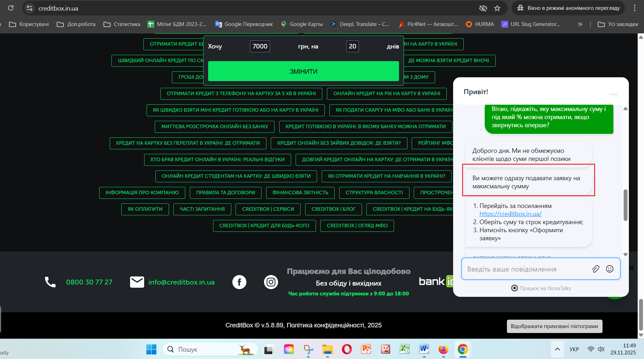This screenshot has height=359, width=644.
Task: Open DeepL Translate bookmark
Action: tap(360, 24)
